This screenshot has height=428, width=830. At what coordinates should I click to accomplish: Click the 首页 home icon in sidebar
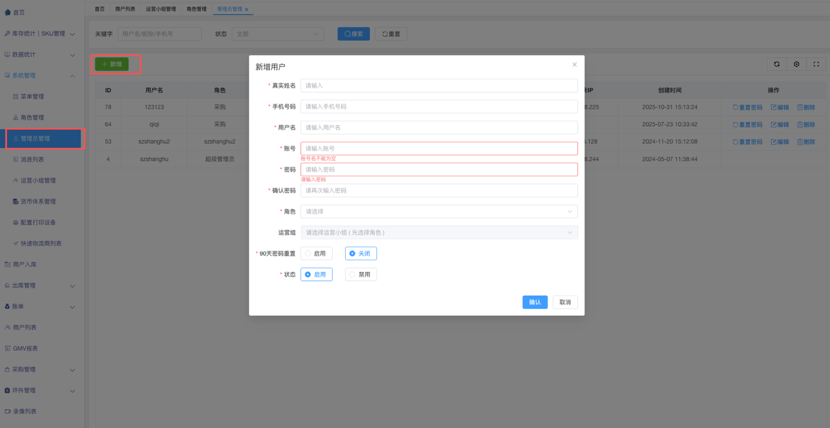pyautogui.click(x=8, y=13)
